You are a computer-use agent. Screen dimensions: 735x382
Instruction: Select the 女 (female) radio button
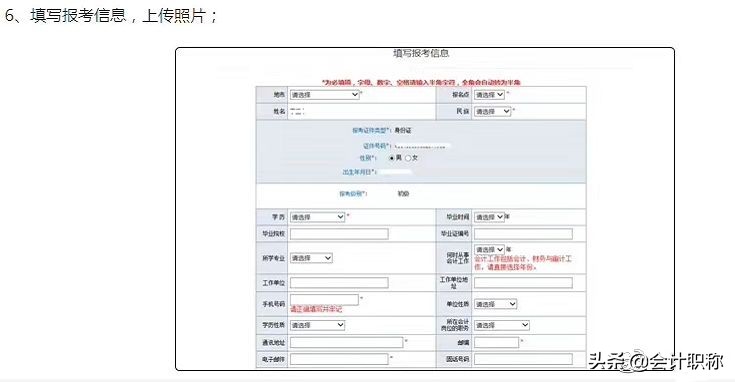pos(408,158)
